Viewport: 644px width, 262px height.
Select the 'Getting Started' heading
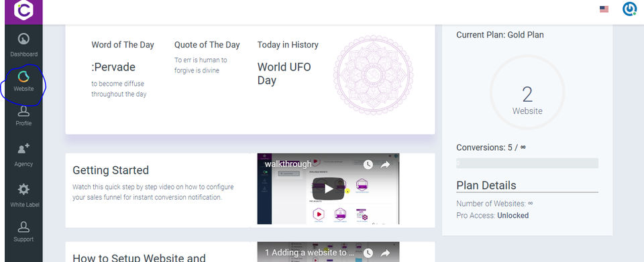(111, 170)
